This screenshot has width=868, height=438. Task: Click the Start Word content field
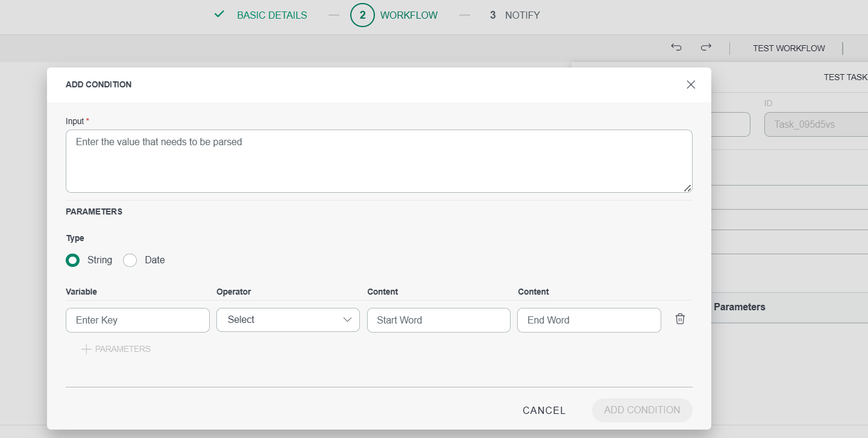click(439, 320)
